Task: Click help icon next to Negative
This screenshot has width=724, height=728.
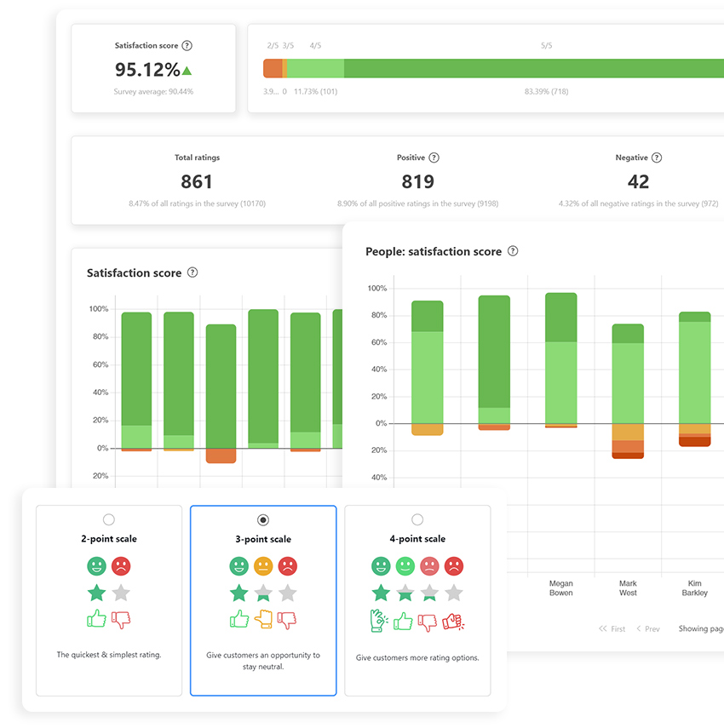Action: click(x=656, y=158)
